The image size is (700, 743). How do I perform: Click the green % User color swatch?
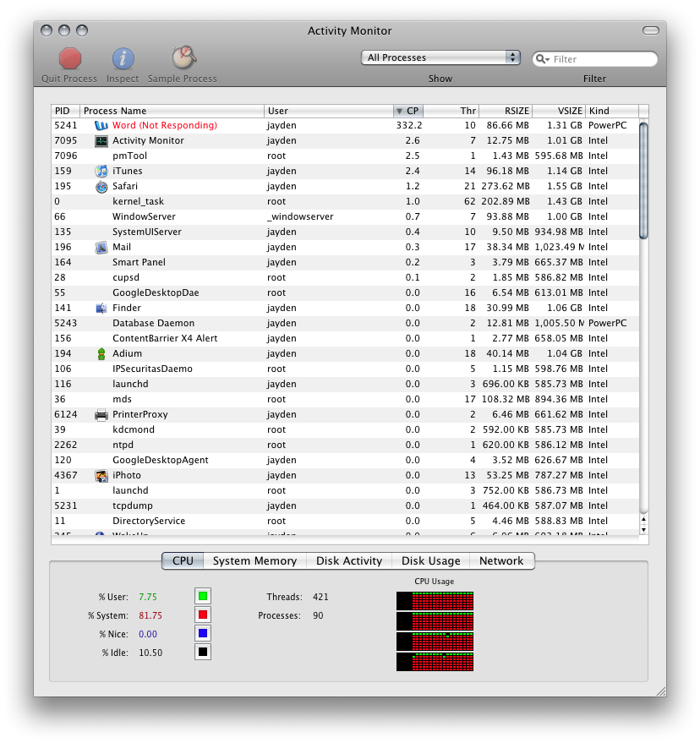pyautogui.click(x=203, y=596)
